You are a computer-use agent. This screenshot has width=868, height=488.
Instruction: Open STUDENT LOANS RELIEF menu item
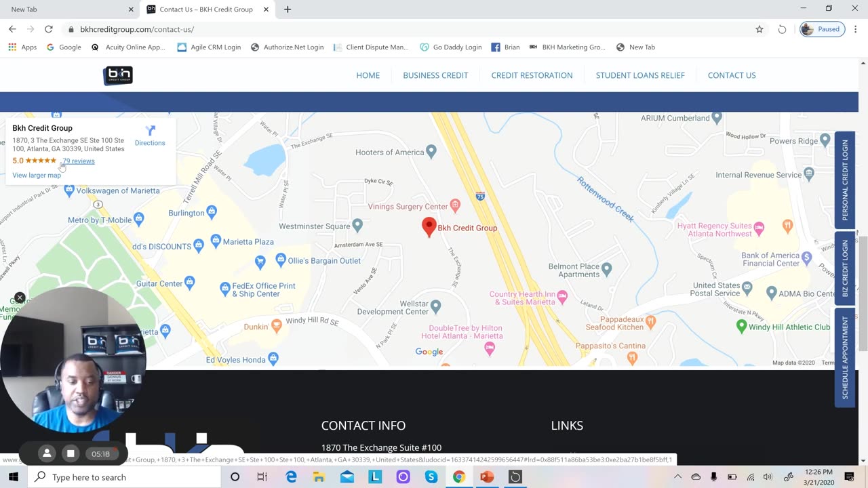pyautogui.click(x=640, y=75)
